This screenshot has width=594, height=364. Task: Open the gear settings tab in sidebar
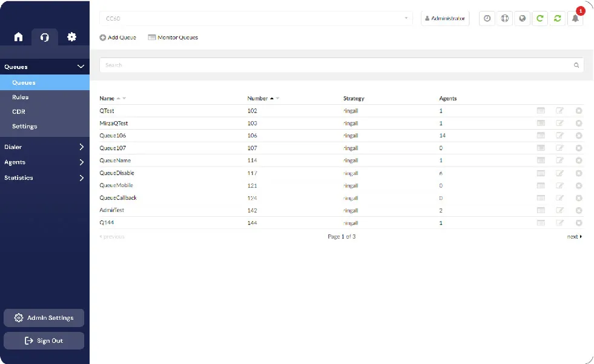71,37
